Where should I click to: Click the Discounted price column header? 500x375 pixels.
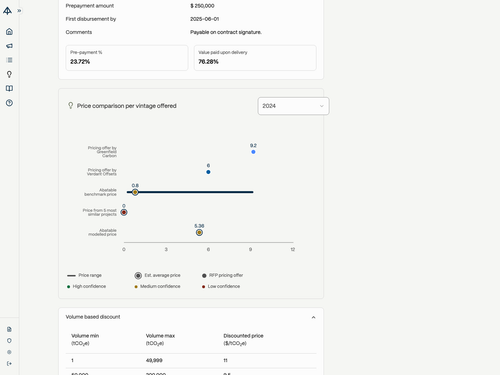pyautogui.click(x=243, y=339)
